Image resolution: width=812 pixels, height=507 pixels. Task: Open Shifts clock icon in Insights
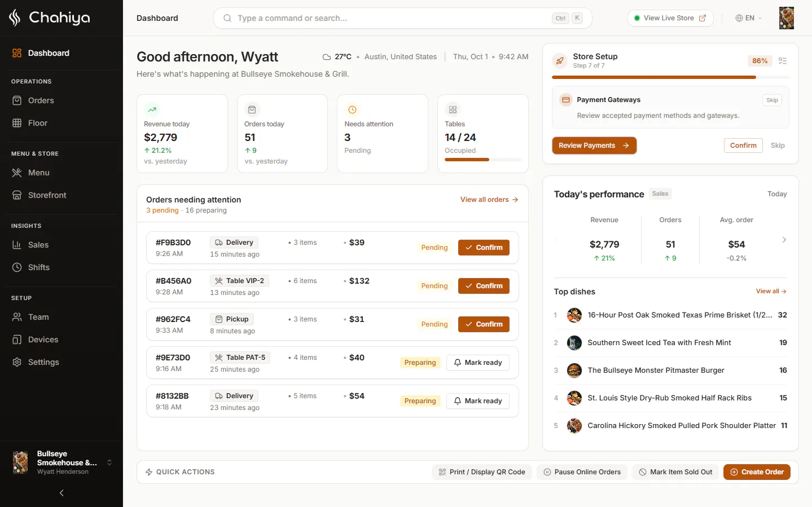click(17, 267)
